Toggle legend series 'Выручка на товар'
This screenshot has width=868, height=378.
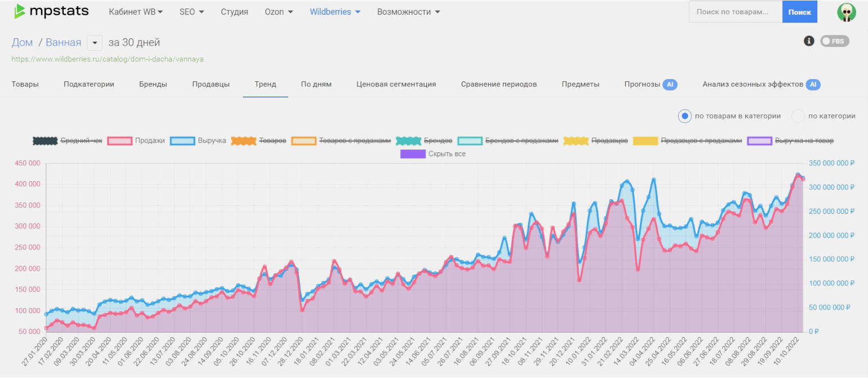point(791,140)
